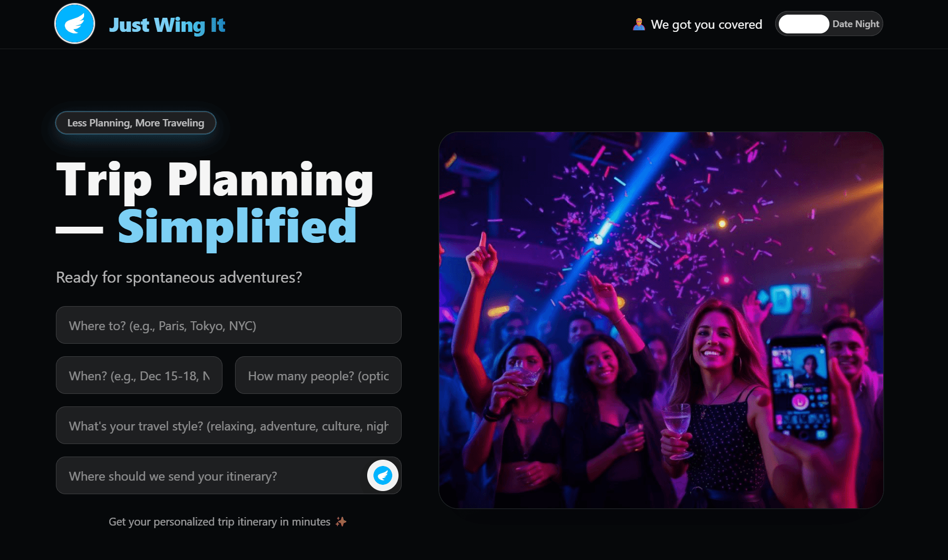The height and width of the screenshot is (560, 948).
Task: Click the Less Planning, More Traveling badge
Action: (x=135, y=123)
